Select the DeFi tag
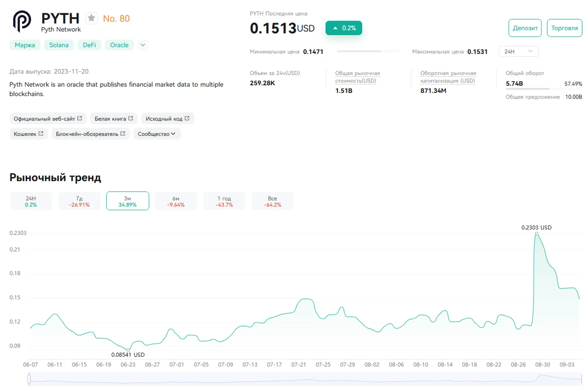 tap(89, 45)
